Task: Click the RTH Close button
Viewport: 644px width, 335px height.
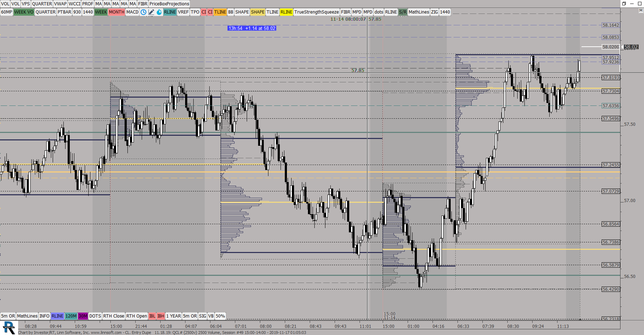Action: coord(114,316)
